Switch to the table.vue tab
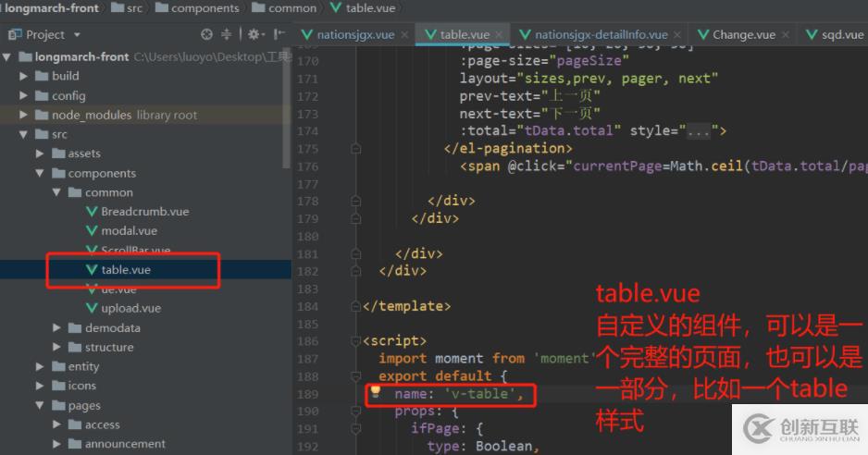Screen dimensions: 868x455 click(464, 35)
